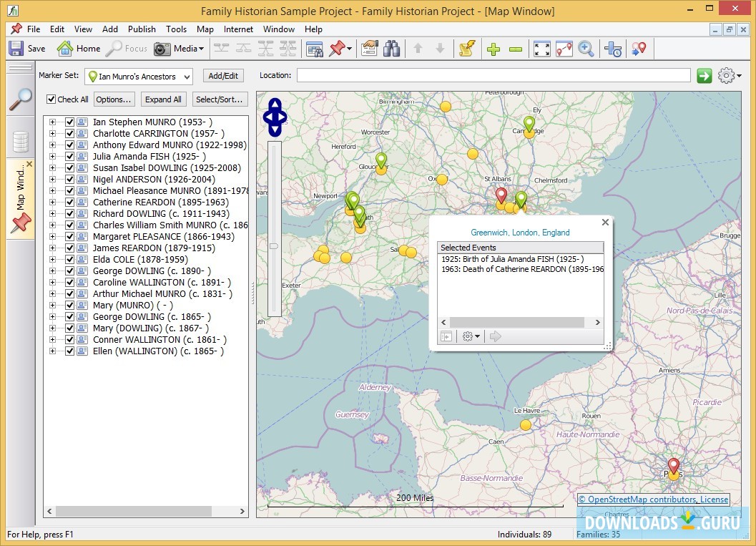
Task: Open the OpenStreetMap contributors License link
Action: [x=653, y=499]
